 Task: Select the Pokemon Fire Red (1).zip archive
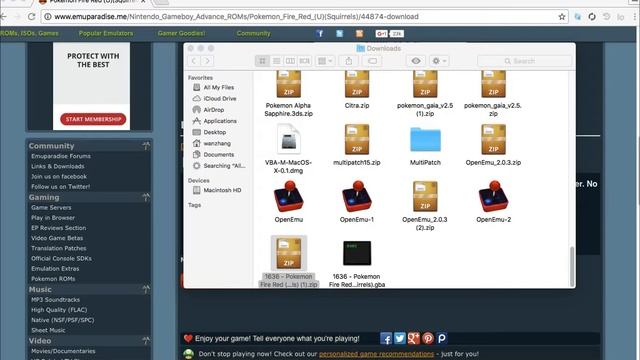(x=289, y=253)
